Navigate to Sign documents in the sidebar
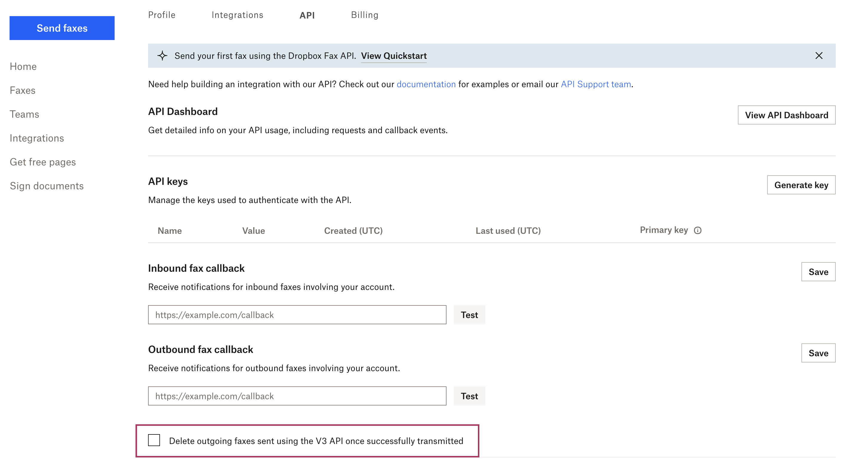This screenshot has height=467, width=868. (47, 186)
